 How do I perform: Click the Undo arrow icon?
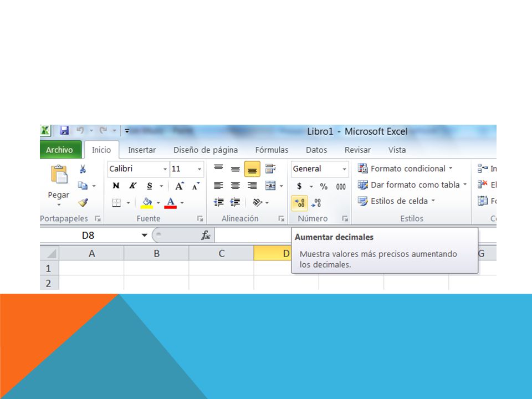(80, 130)
